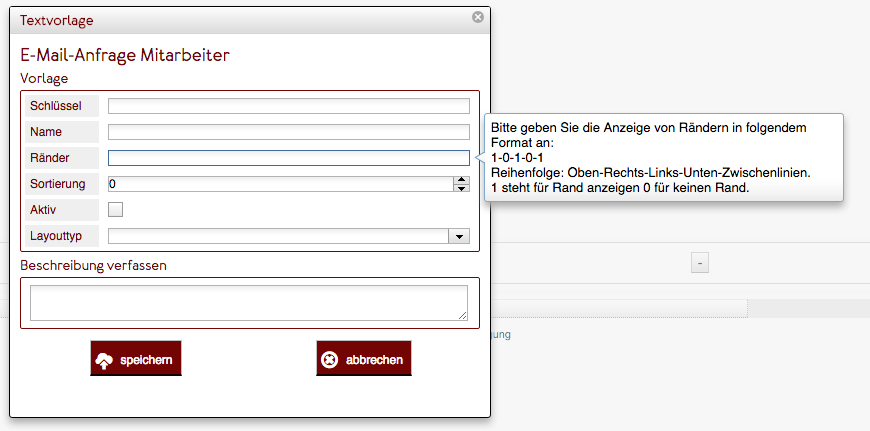This screenshot has width=870, height=431.
Task: Focus the Schlüssel input field
Action: (x=289, y=106)
